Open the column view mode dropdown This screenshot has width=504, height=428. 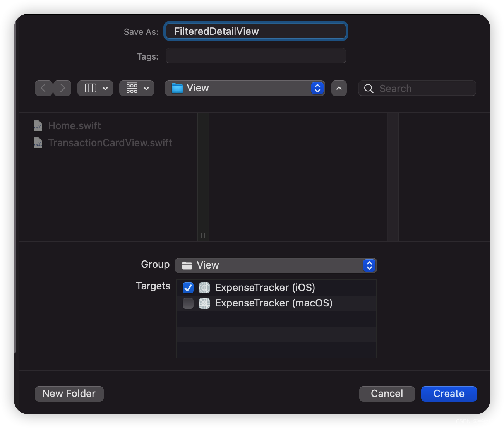95,88
